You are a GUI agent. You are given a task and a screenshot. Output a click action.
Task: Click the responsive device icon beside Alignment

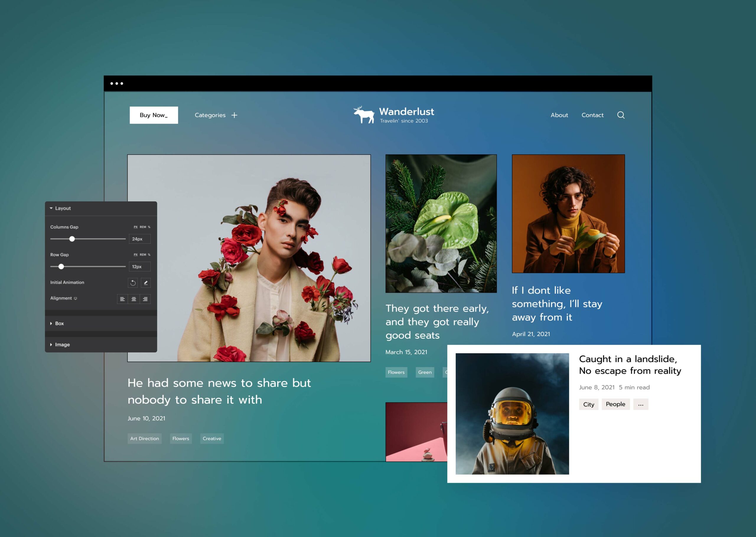(75, 298)
